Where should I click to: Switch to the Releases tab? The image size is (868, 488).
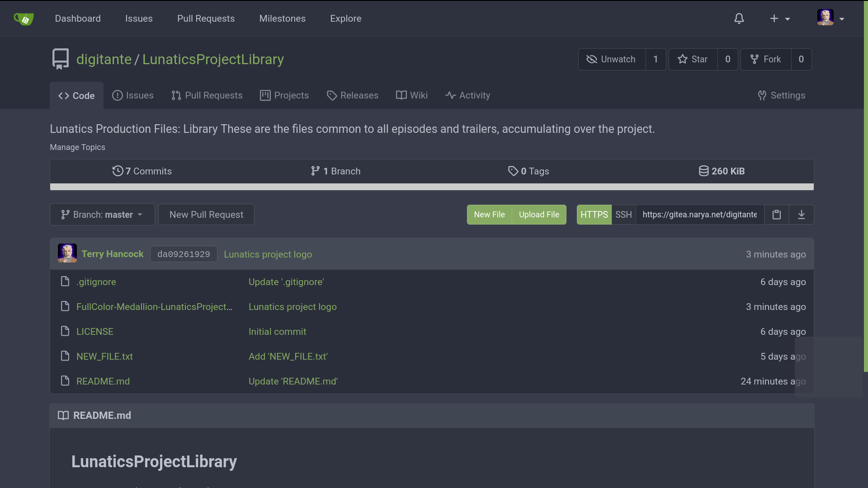point(353,95)
